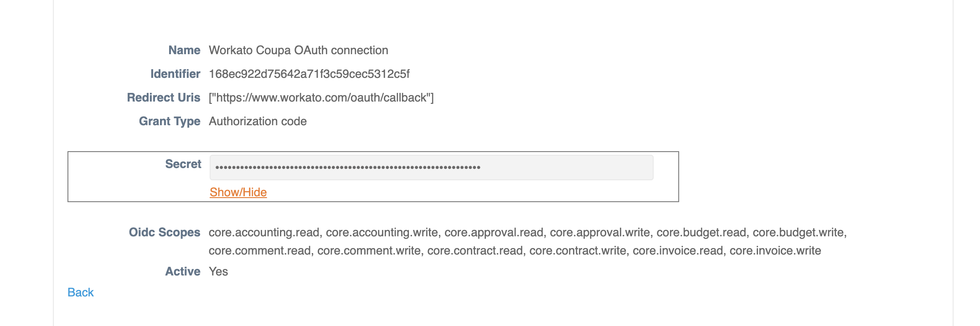Click the Redirect Uris label
This screenshot has width=980, height=326.
coord(164,97)
